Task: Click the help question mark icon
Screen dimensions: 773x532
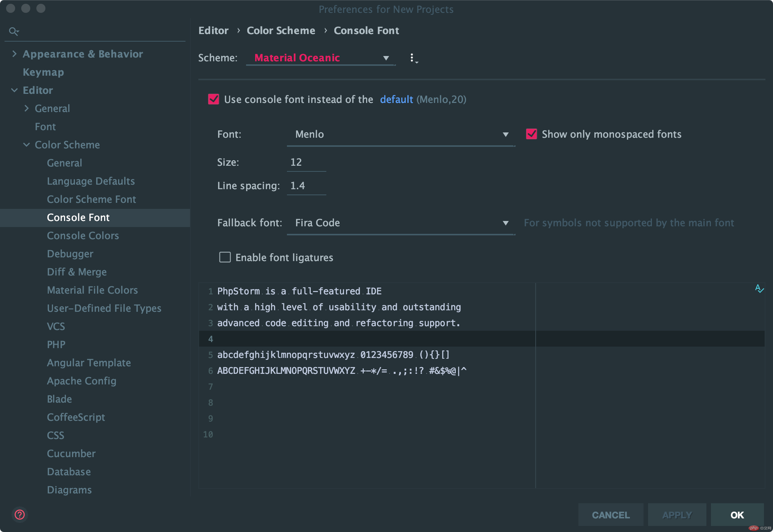Action: [20, 515]
